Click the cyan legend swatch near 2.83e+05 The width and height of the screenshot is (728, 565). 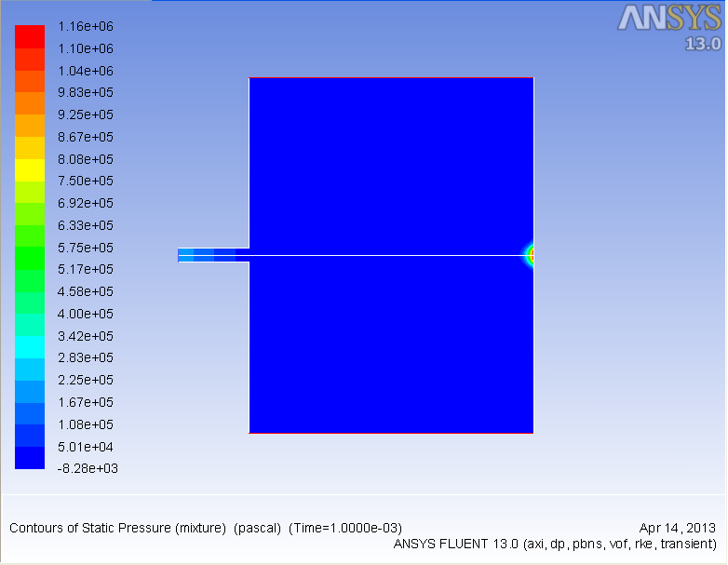pyautogui.click(x=29, y=346)
